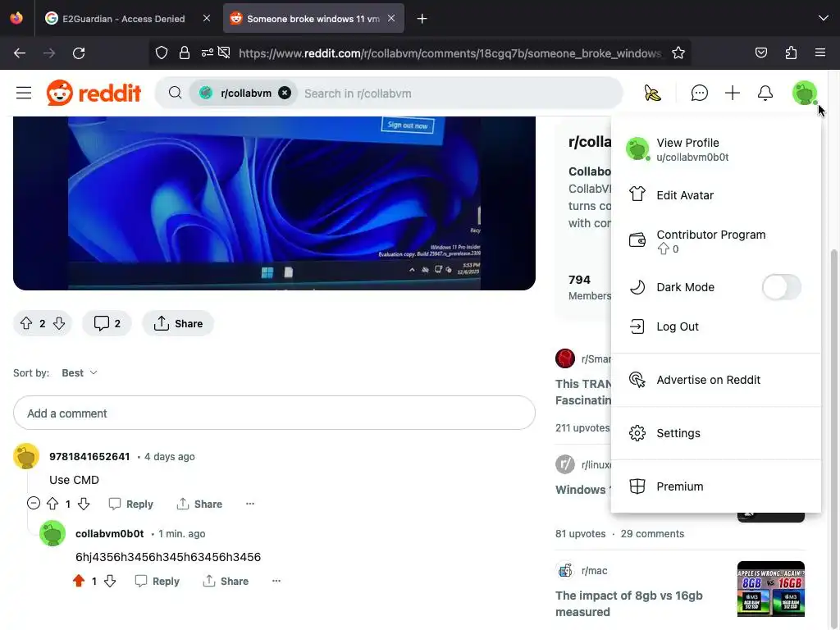Open 'The impact of 8gb vs 16gb' post

coord(629,604)
